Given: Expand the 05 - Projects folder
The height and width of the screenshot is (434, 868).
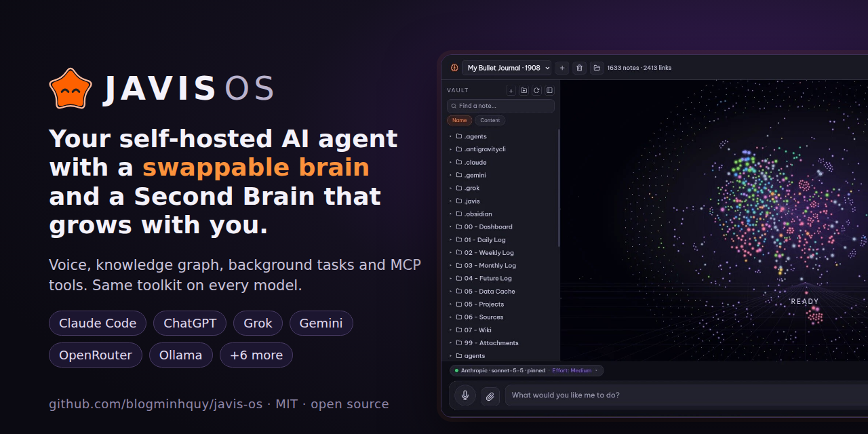Looking at the screenshot, I should (x=450, y=304).
